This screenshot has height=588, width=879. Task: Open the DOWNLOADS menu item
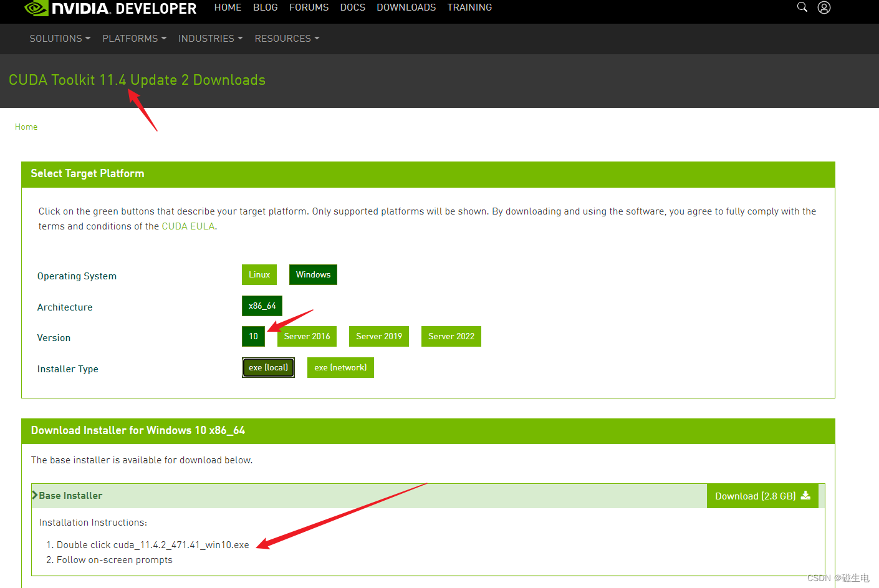(406, 7)
